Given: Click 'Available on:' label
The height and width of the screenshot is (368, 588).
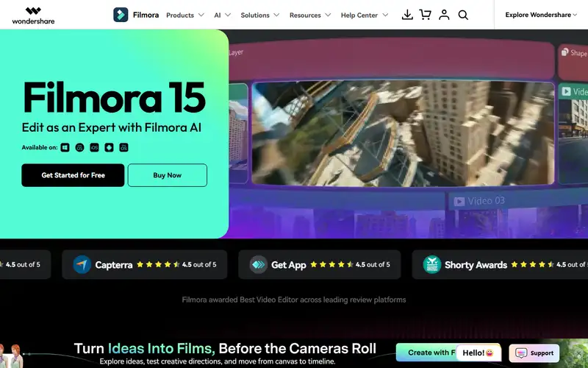Looking at the screenshot, I should [x=40, y=148].
